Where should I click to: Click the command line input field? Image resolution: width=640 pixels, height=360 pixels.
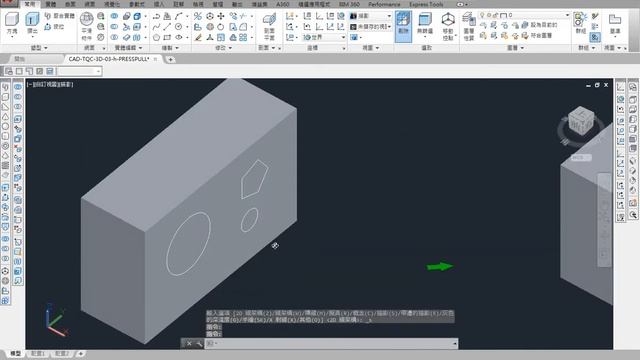(331, 344)
